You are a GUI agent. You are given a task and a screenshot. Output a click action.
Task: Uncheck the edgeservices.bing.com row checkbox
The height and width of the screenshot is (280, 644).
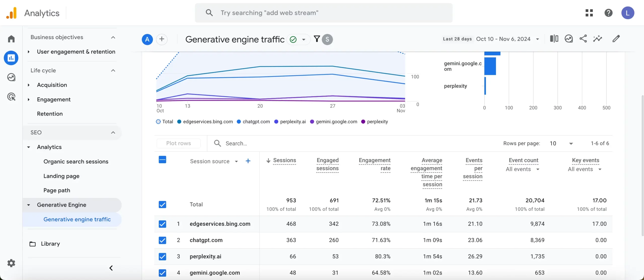coord(163,224)
